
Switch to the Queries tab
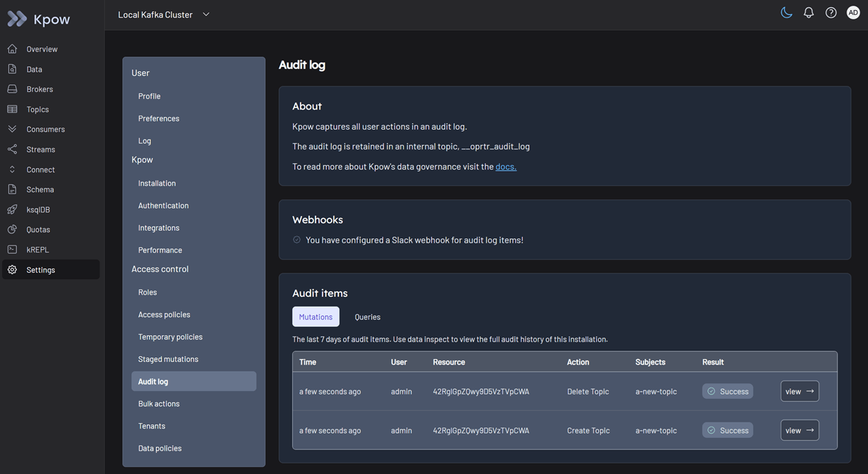(368, 316)
